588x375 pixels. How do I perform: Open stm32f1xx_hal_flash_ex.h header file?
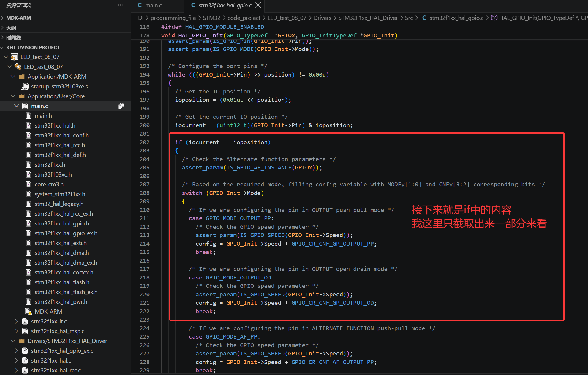(66, 292)
